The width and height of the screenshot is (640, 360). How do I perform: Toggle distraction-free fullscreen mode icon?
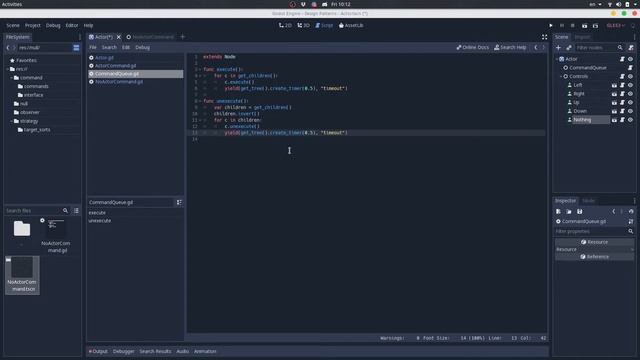point(544,37)
